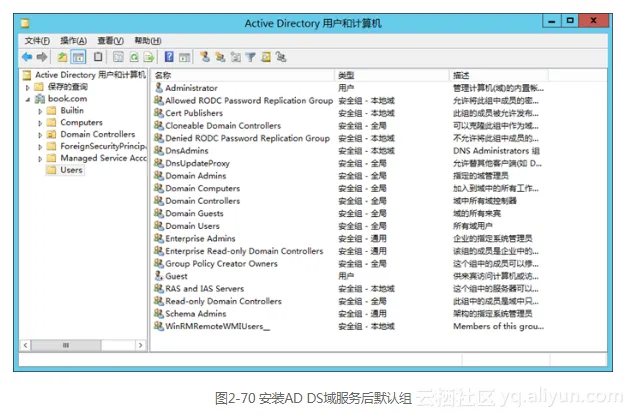The image size is (634, 418).
Task: Click the tree pane horizontal scrollbar thumb
Action: tap(66, 345)
